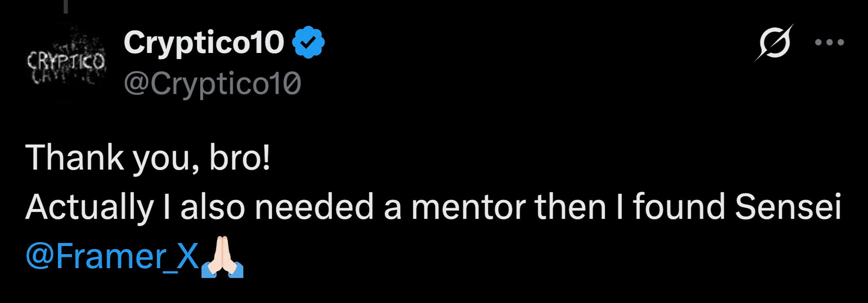
Task: Open the @Cryptico10 handle link
Action: 212,84
